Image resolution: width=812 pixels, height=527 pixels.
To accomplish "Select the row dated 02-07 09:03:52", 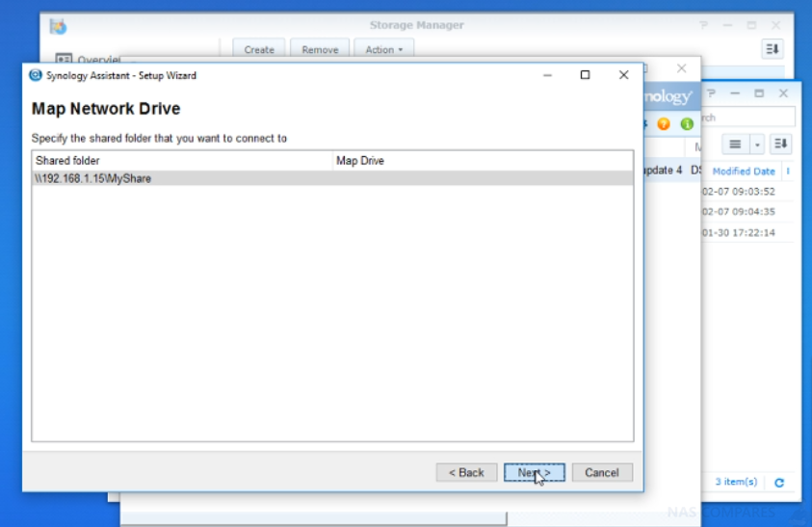I will (747, 192).
